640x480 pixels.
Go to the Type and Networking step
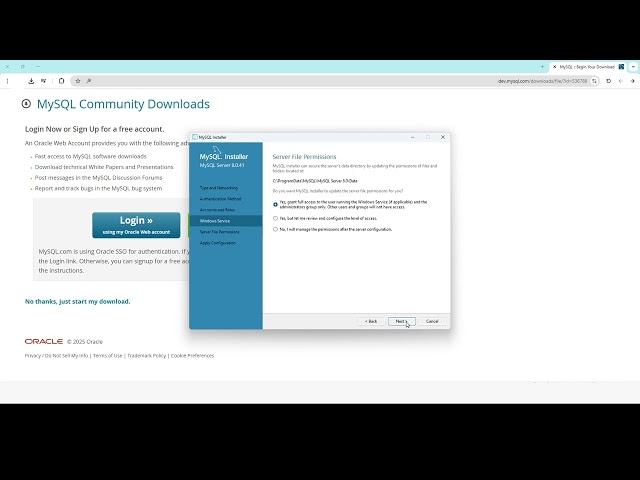[x=218, y=188]
